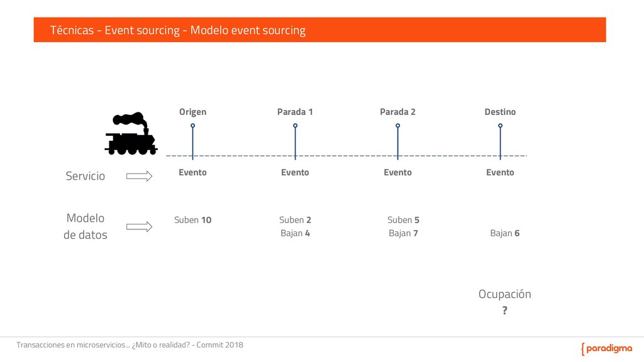The width and height of the screenshot is (644, 362).
Task: Click the Evento label under Destino
Action: pos(500,172)
